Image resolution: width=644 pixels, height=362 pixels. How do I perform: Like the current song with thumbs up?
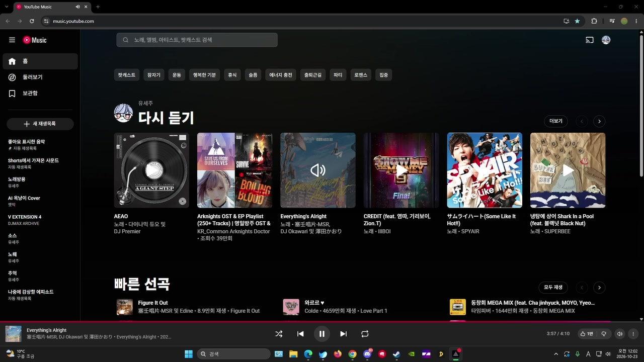(x=587, y=334)
